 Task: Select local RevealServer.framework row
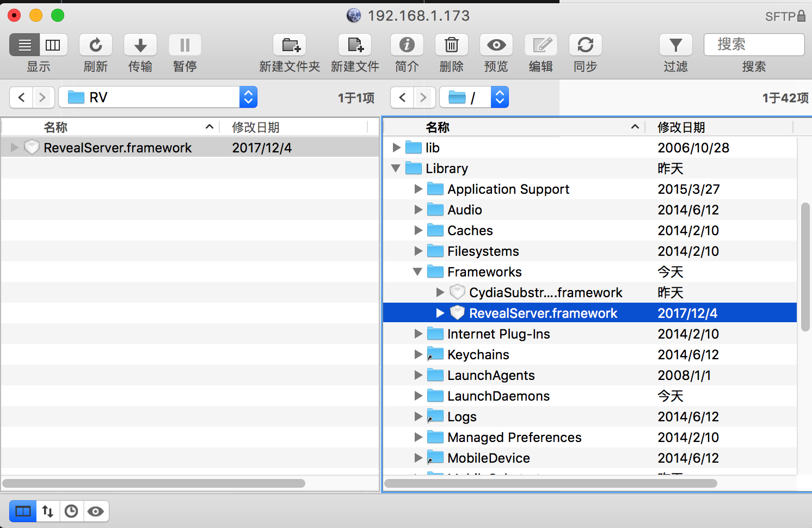tap(190, 148)
